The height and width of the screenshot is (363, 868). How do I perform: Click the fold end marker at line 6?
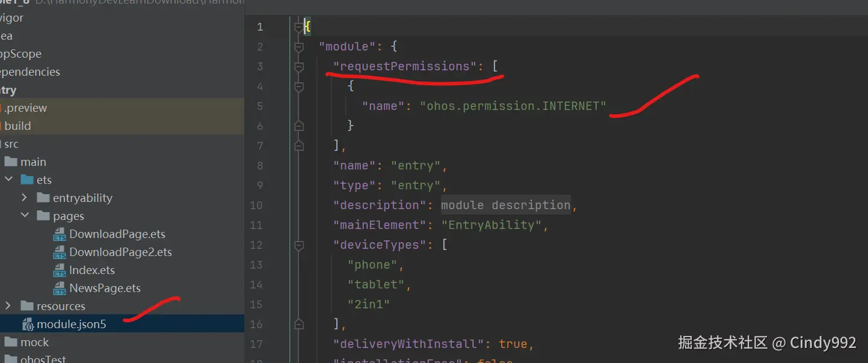click(x=299, y=126)
